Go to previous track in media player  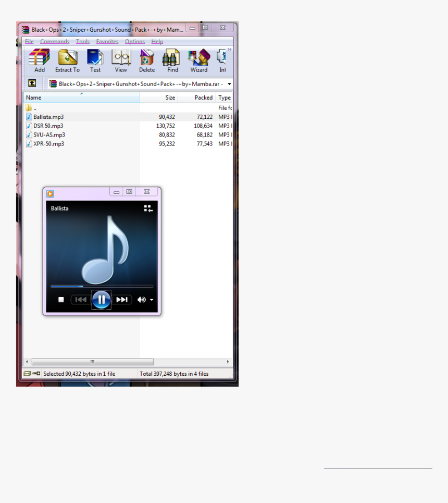pos(81,300)
